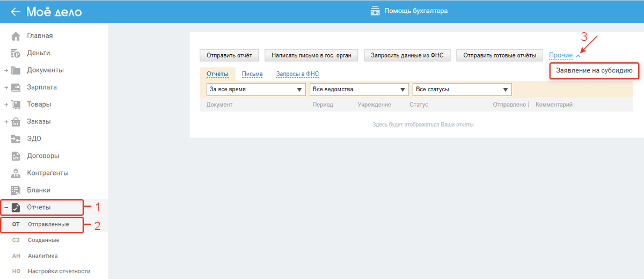
Task: Open Созданные submenu item
Action: pyautogui.click(x=43, y=240)
